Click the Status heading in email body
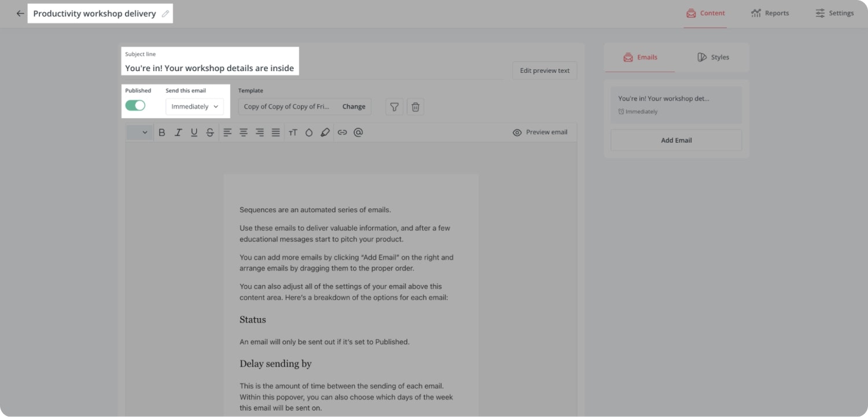 click(x=253, y=320)
